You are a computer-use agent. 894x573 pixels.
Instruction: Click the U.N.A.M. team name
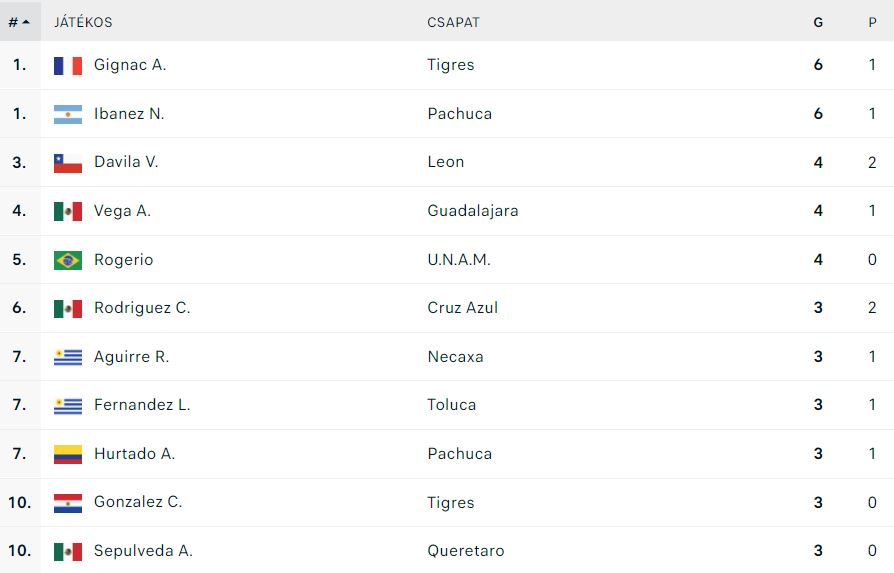[459, 260]
